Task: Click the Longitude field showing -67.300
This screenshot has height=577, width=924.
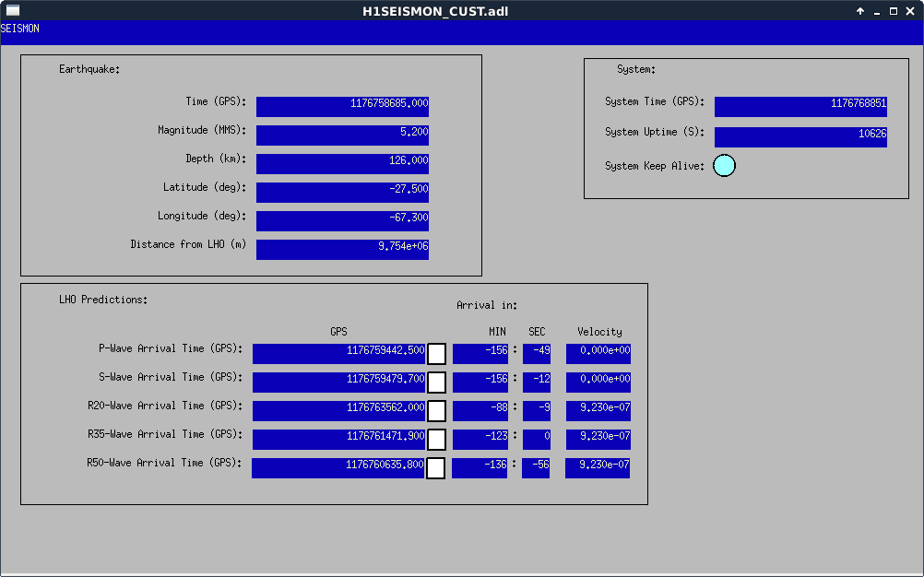Action: (342, 220)
